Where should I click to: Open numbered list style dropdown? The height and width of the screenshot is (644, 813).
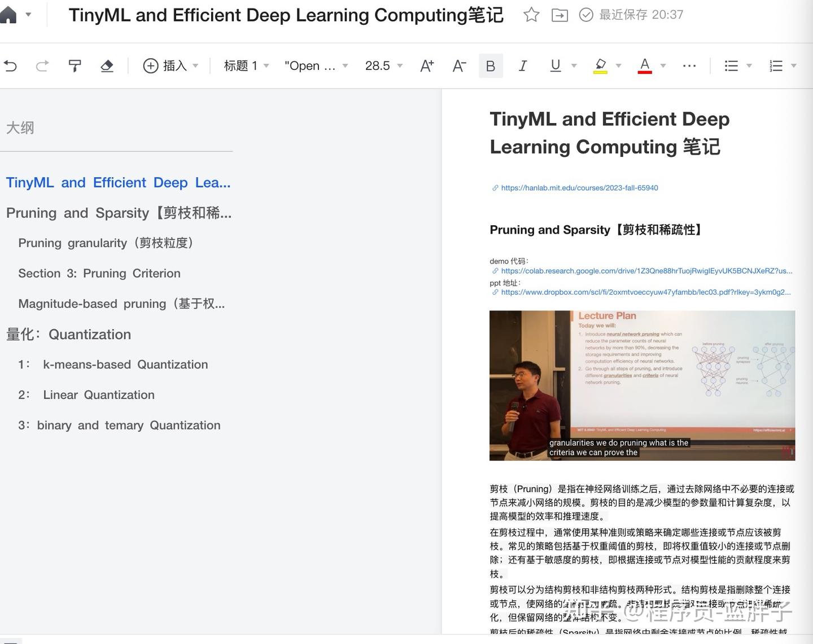[794, 66]
